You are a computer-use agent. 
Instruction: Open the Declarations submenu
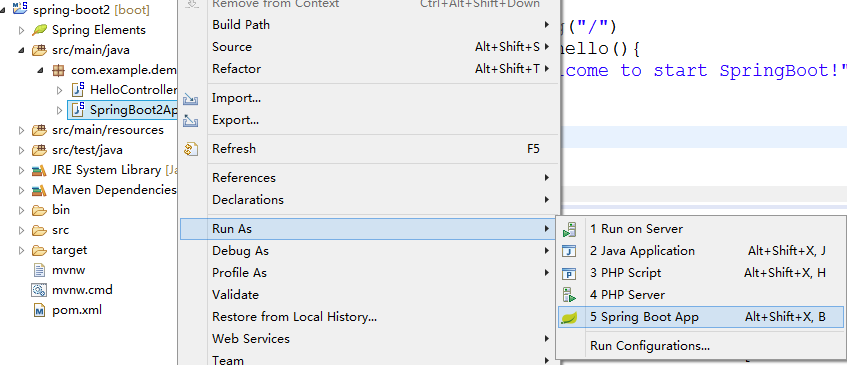pos(369,200)
